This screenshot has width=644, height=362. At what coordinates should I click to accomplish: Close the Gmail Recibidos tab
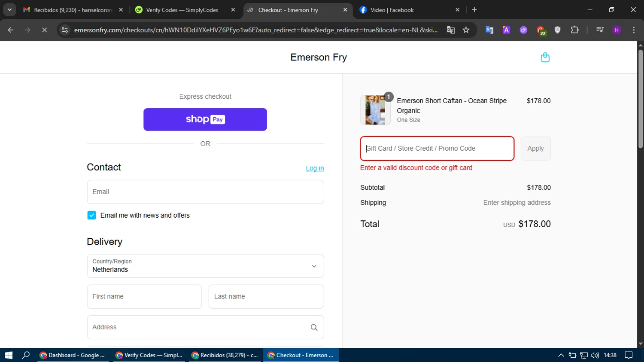121,10
